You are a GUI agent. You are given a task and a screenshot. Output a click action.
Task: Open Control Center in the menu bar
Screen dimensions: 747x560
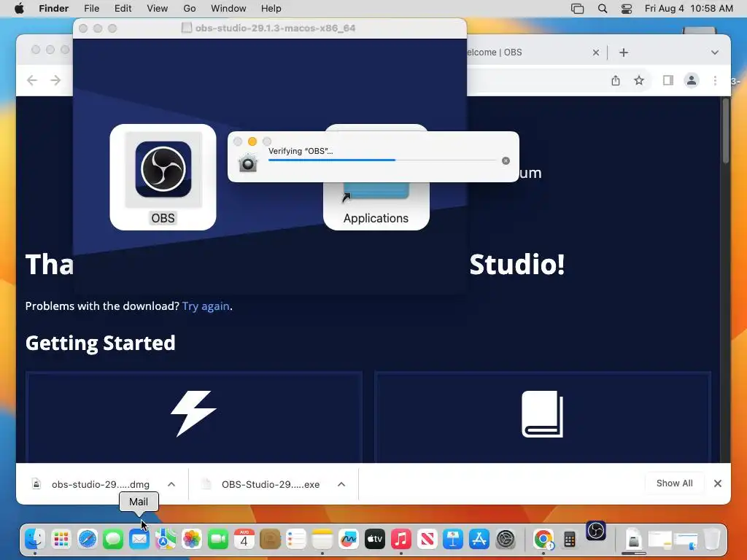(x=627, y=9)
